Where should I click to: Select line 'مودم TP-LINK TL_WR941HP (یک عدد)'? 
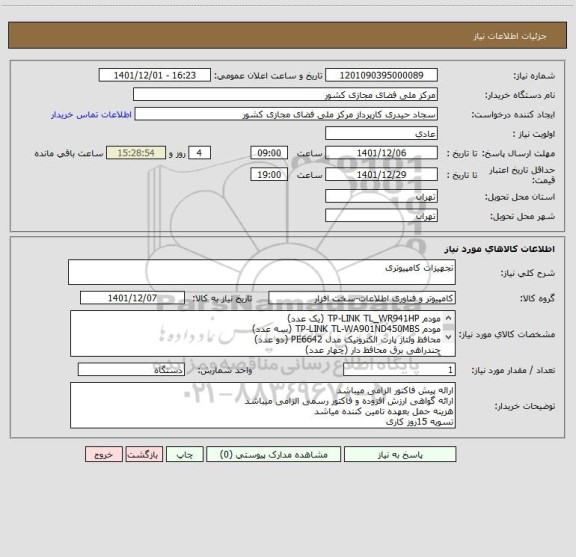click(364, 318)
